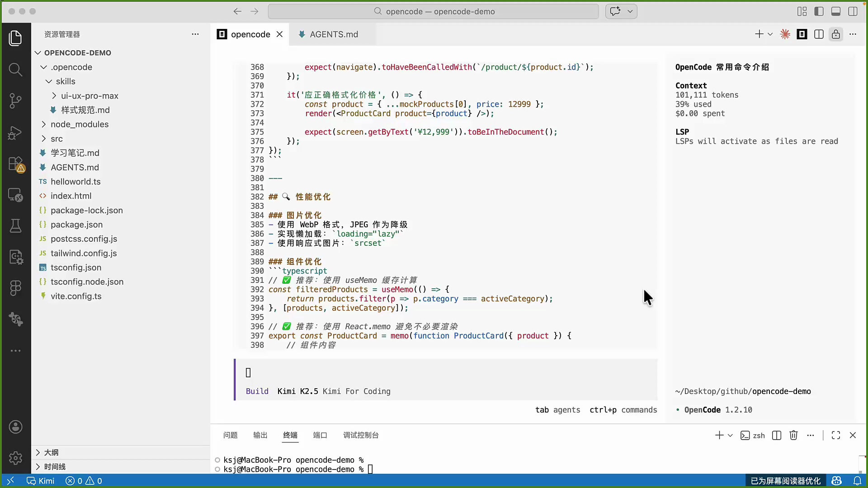Close the opencode editor tab
Image resolution: width=868 pixels, height=488 pixels.
pos(280,34)
